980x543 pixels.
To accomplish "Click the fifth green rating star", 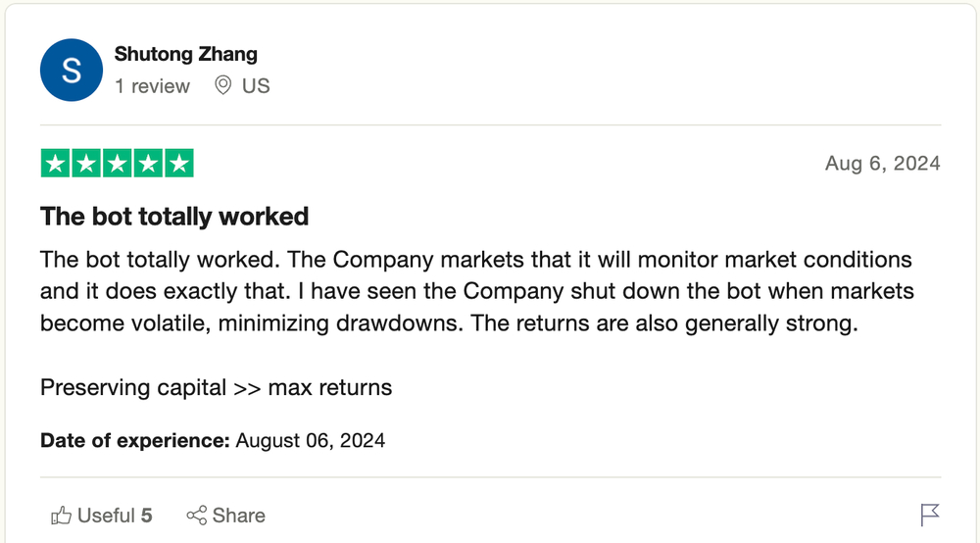I will (179, 163).
